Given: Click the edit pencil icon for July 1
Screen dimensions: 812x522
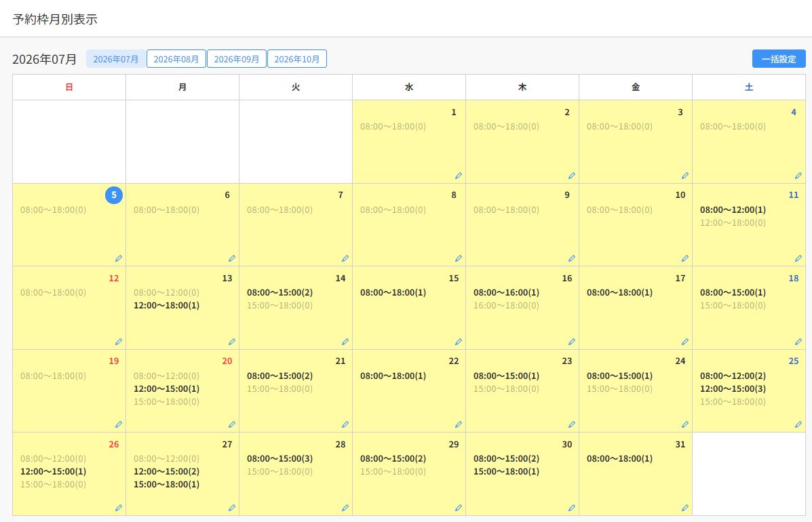Looking at the screenshot, I should click(459, 176).
